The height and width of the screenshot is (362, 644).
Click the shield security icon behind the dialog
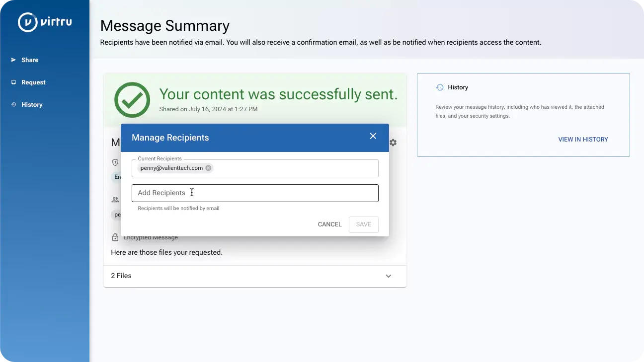pos(115,162)
